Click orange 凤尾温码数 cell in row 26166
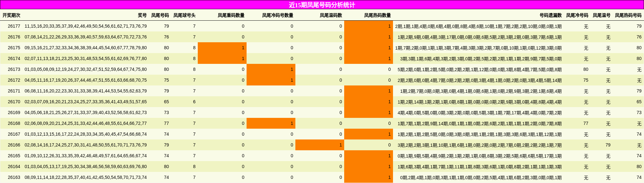Viewport: 644px width, 183px height. (320, 145)
